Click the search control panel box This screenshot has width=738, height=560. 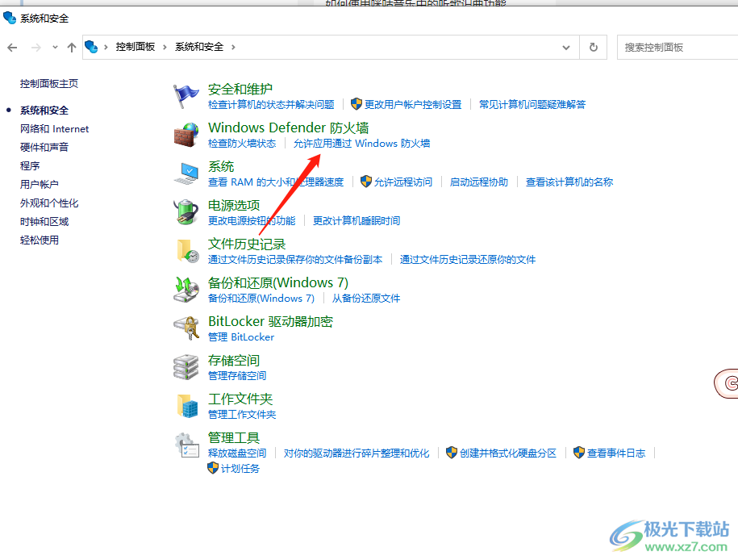678,47
